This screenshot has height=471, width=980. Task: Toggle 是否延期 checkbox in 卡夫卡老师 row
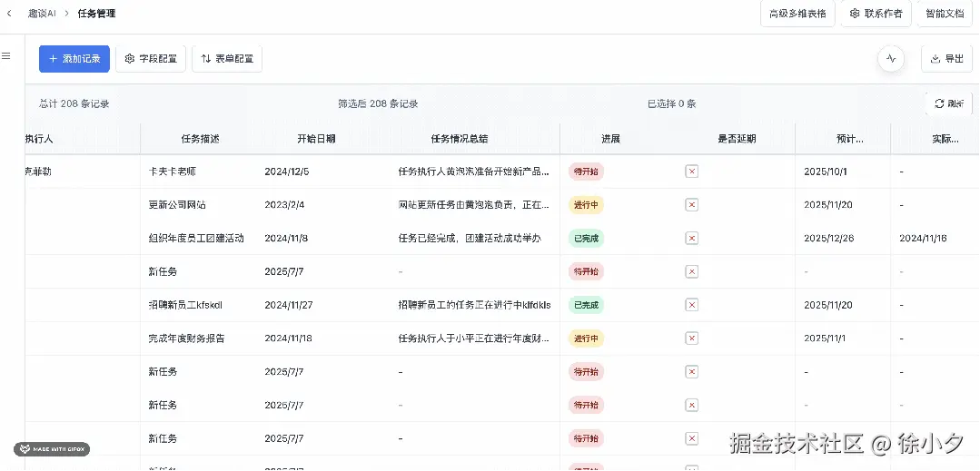point(691,172)
